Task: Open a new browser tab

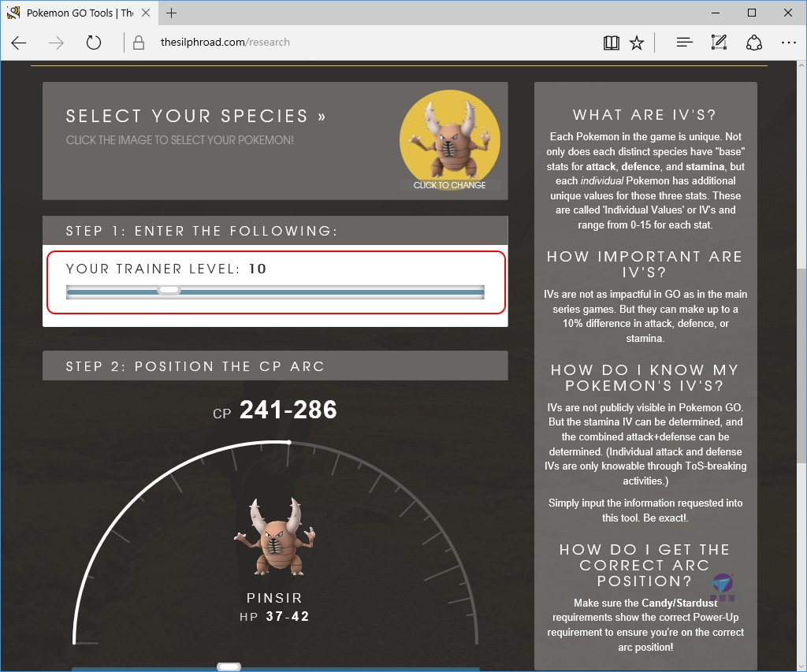Action: click(x=171, y=13)
